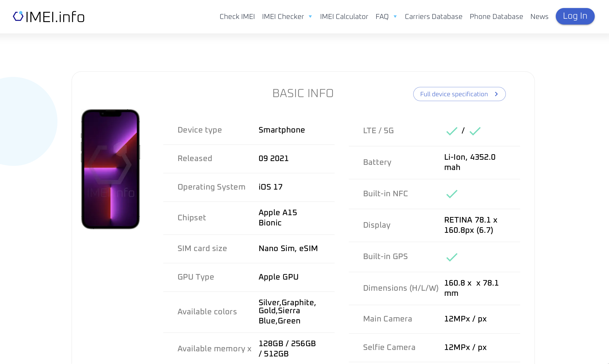Open the Full device specification link
The height and width of the screenshot is (364, 609).
point(459,94)
